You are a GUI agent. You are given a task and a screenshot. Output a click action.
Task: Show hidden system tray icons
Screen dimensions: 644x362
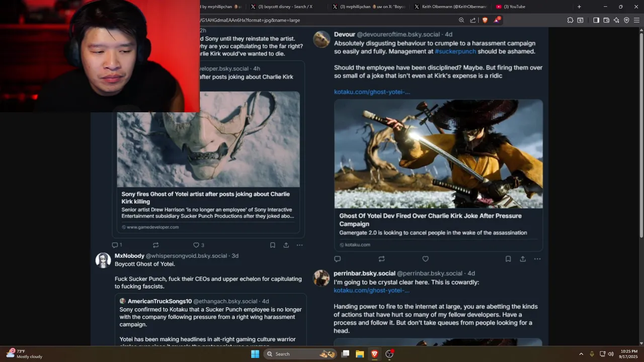(x=581, y=354)
